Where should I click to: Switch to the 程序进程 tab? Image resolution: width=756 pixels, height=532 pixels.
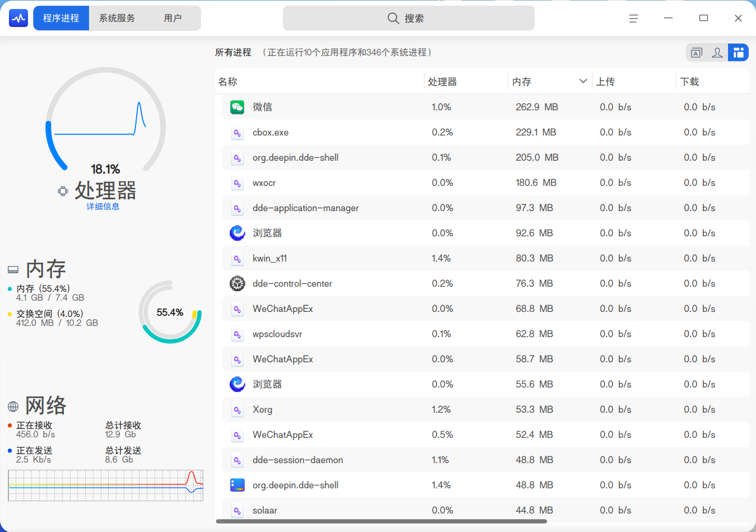pos(61,18)
